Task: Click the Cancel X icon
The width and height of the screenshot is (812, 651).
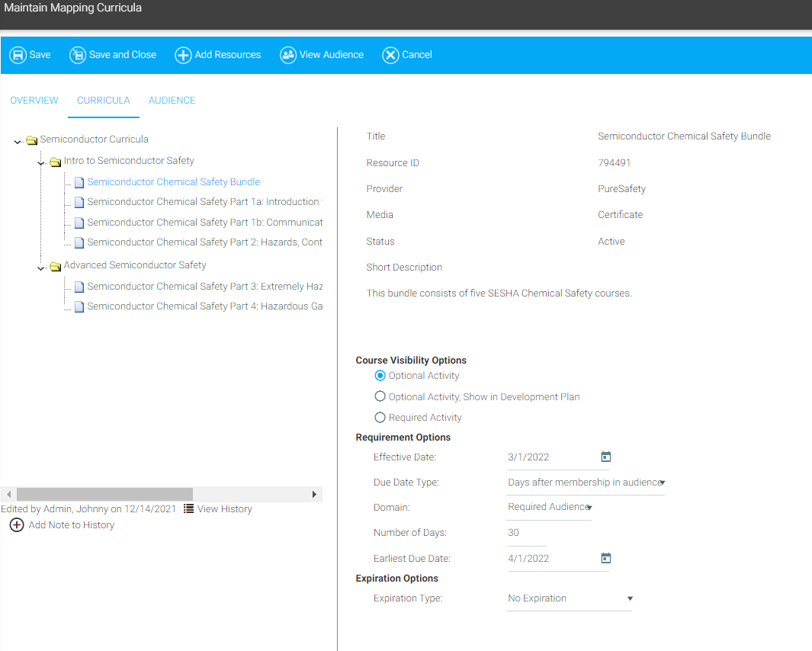Action: pos(390,55)
